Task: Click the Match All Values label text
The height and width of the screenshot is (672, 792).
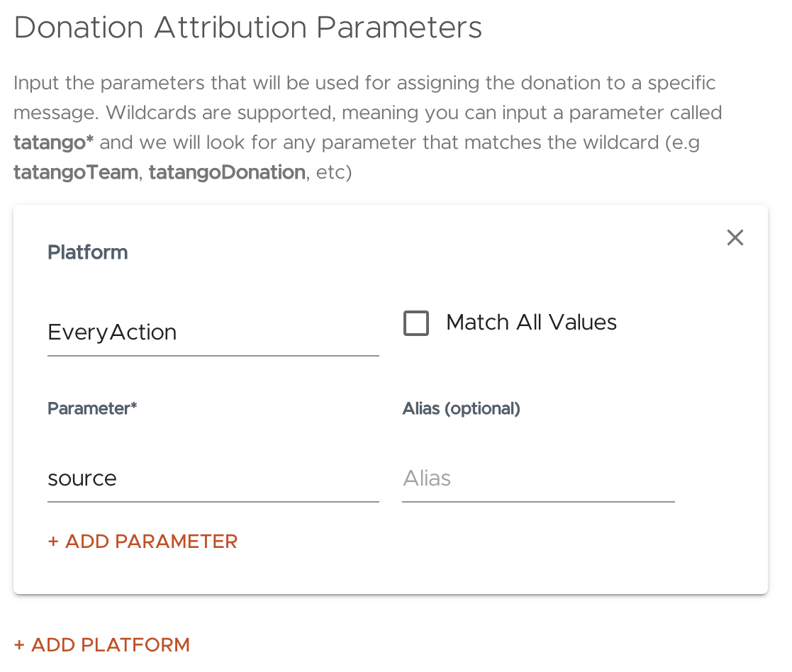Action: point(531,323)
